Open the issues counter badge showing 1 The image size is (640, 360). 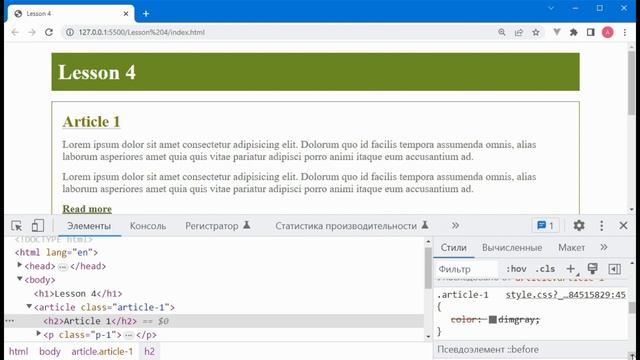pos(546,225)
